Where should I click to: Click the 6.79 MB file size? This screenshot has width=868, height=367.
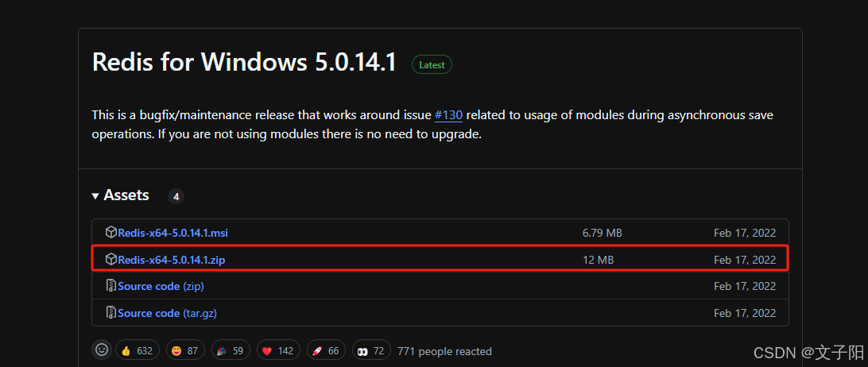pyautogui.click(x=603, y=233)
